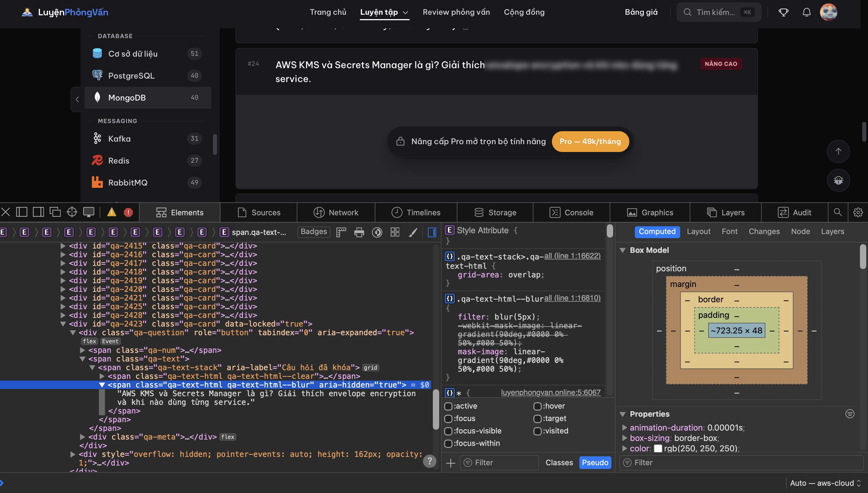
Task: Open notifications bell icon
Action: pyautogui.click(x=807, y=12)
